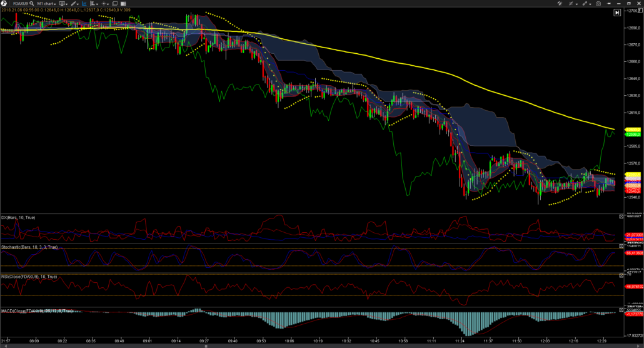Click the OHLC data line text
The width and height of the screenshot is (644, 348).
click(x=66, y=10)
